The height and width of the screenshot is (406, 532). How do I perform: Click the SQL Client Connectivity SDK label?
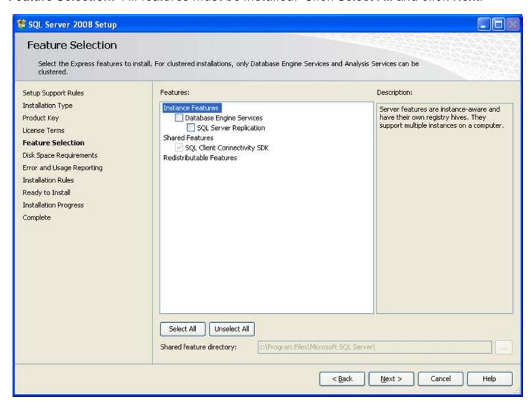click(x=227, y=148)
